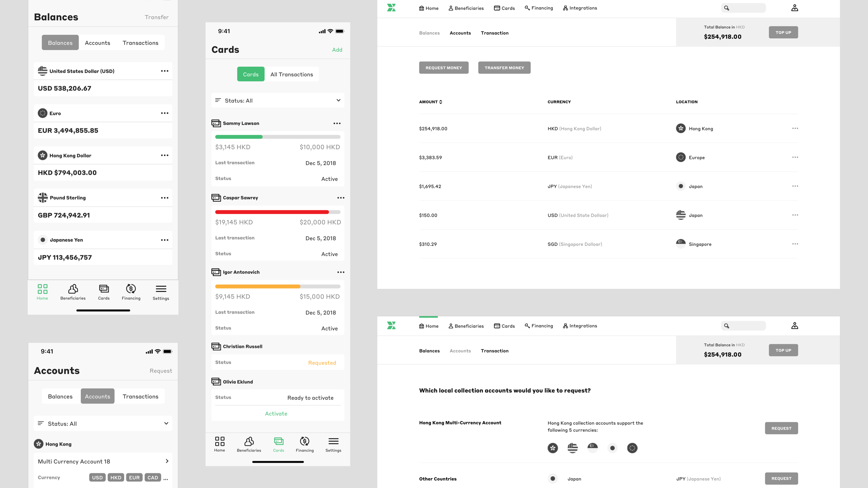Select Transactions segment on Accounts mobile screen
The height and width of the screenshot is (488, 868).
tap(140, 396)
